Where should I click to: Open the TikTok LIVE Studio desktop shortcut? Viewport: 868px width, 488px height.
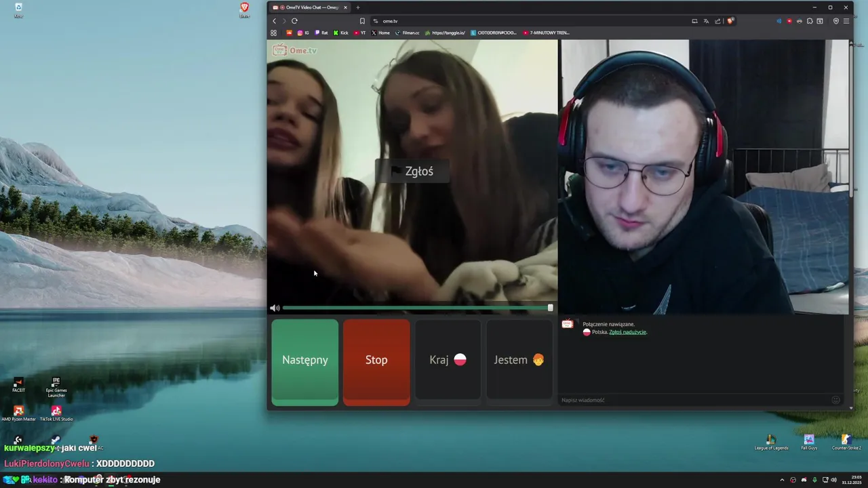[56, 413]
